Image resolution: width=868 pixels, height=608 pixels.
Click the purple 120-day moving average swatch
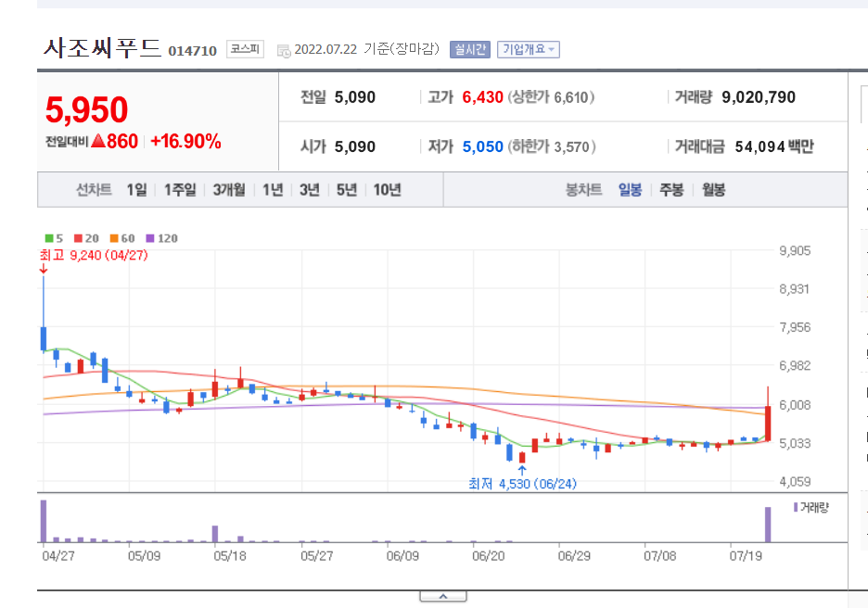pyautogui.click(x=150, y=238)
